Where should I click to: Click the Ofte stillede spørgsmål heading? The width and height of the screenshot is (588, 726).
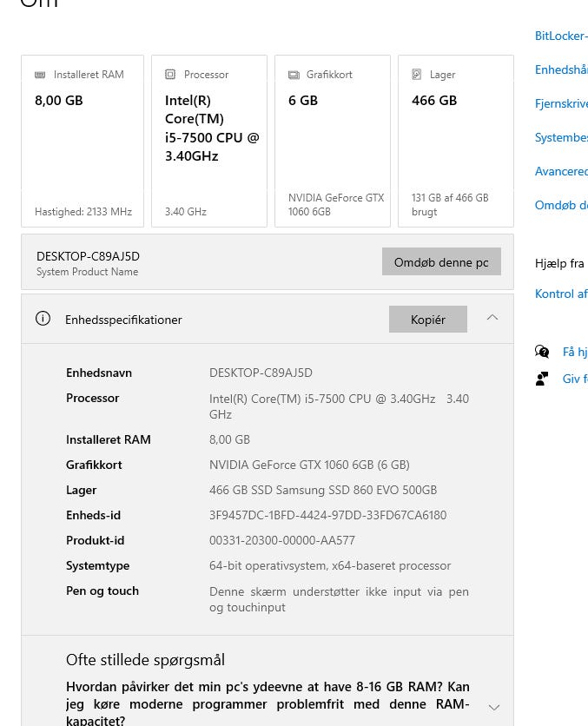pos(145,660)
